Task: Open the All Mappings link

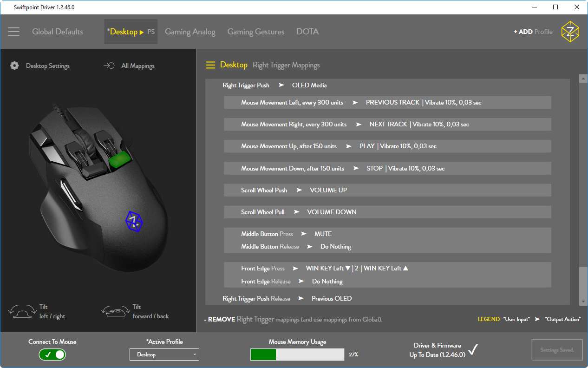Action: [138, 66]
